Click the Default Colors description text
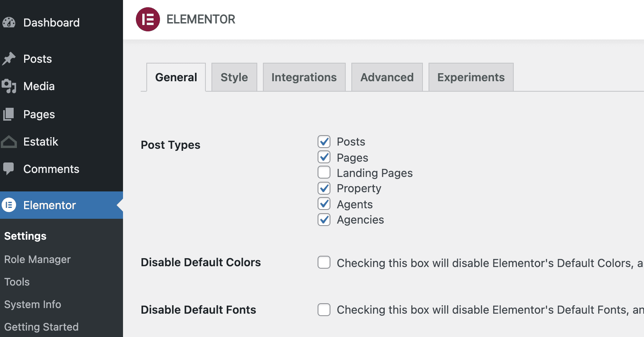644x337 pixels. [x=490, y=263]
